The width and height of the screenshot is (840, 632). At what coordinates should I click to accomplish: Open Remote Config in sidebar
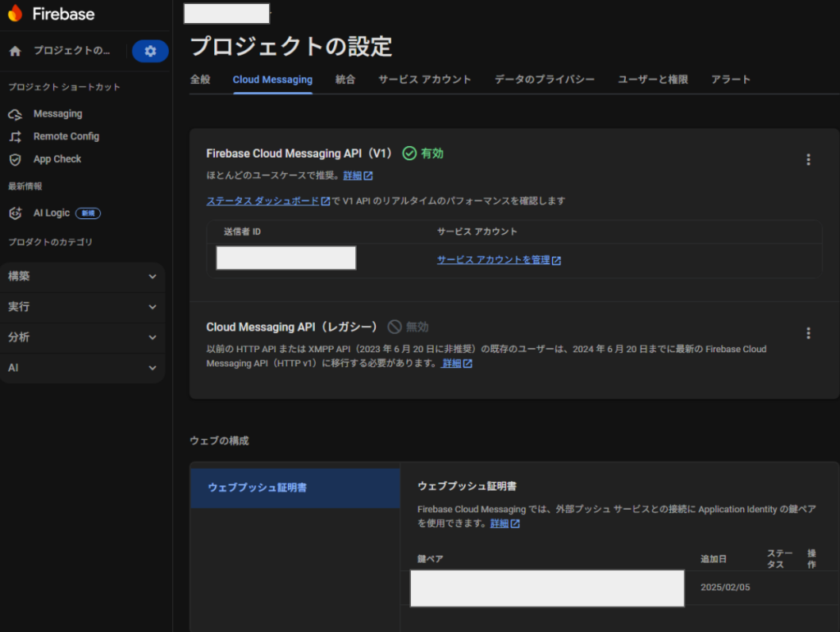[66, 136]
